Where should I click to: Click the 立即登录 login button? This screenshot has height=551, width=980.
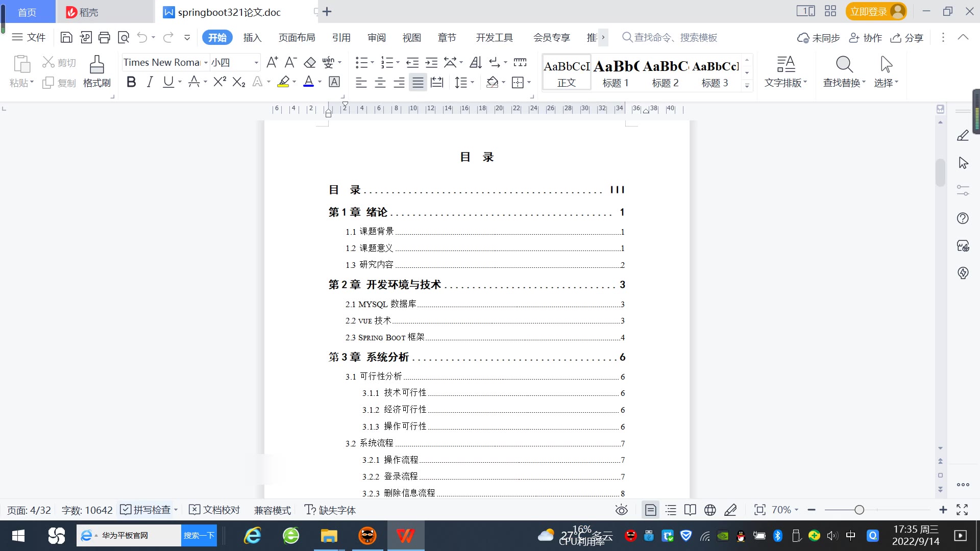[x=869, y=11]
